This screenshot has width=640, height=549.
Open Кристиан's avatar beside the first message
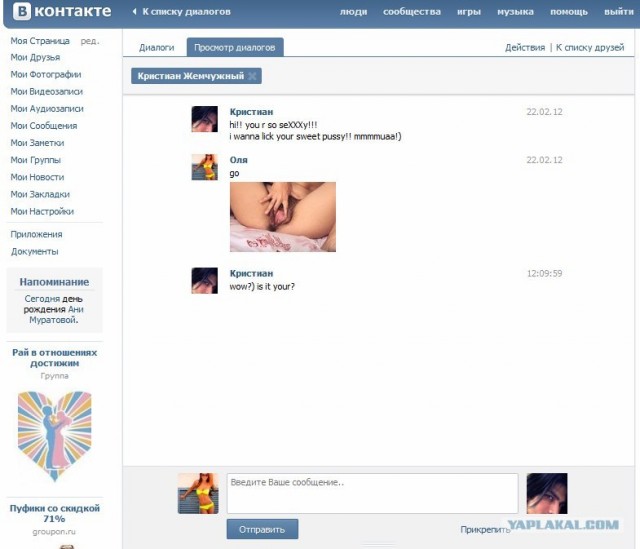pyautogui.click(x=204, y=119)
